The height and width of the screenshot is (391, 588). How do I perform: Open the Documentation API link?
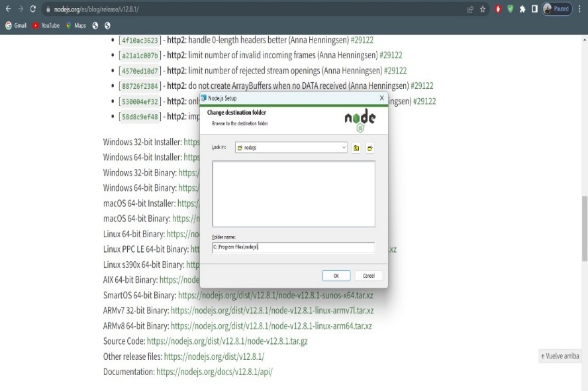coord(215,372)
